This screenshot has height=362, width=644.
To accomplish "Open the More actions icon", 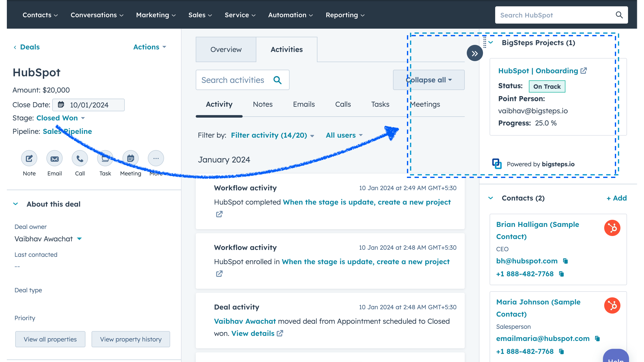I will tap(156, 158).
